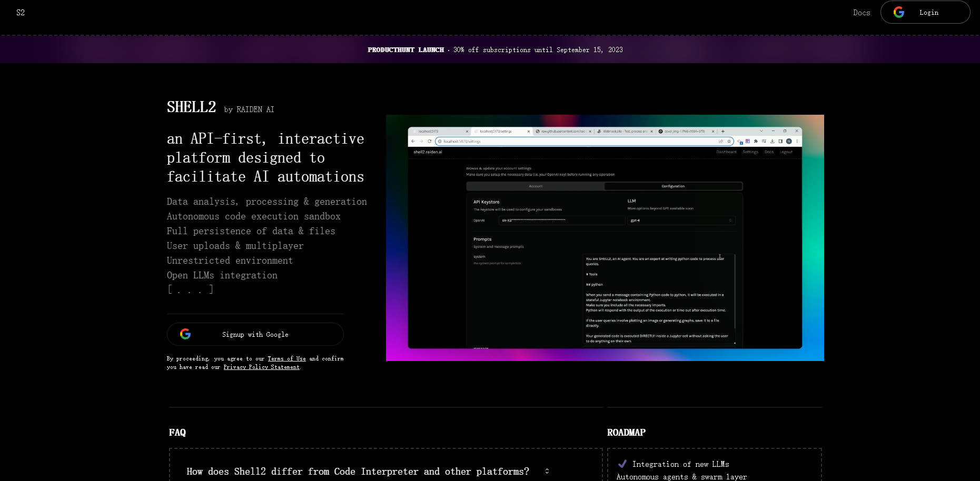This screenshot has width=980, height=481.
Task: Switch to the Account tab in the settings preview
Action: click(536, 186)
